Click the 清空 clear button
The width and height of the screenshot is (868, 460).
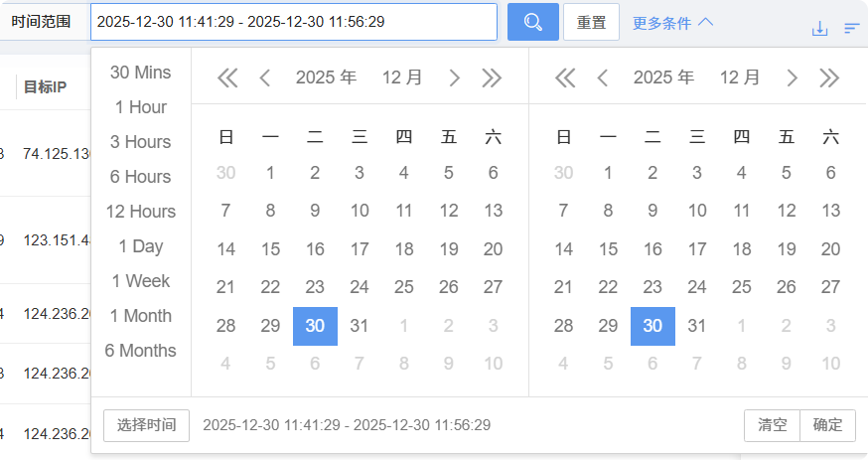click(773, 425)
